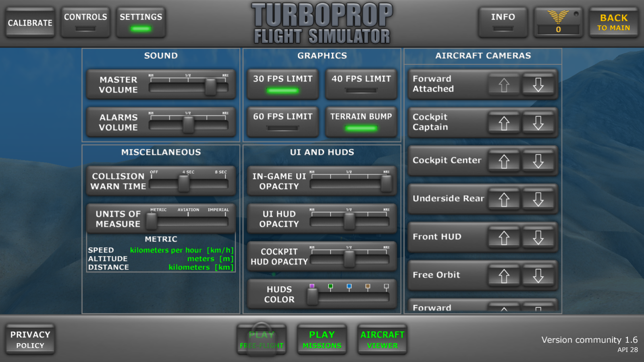Click the 'kilometers [km]' distance value
Screen dimensions: 644x362
click(x=201, y=267)
